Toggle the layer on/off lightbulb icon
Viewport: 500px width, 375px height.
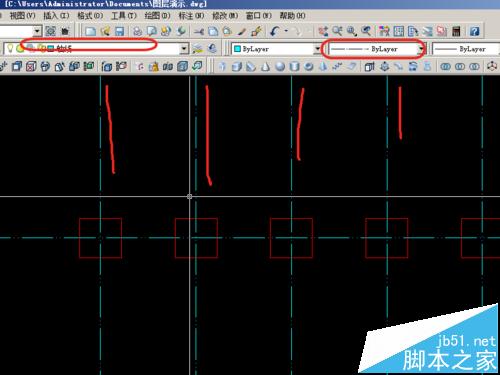point(10,49)
